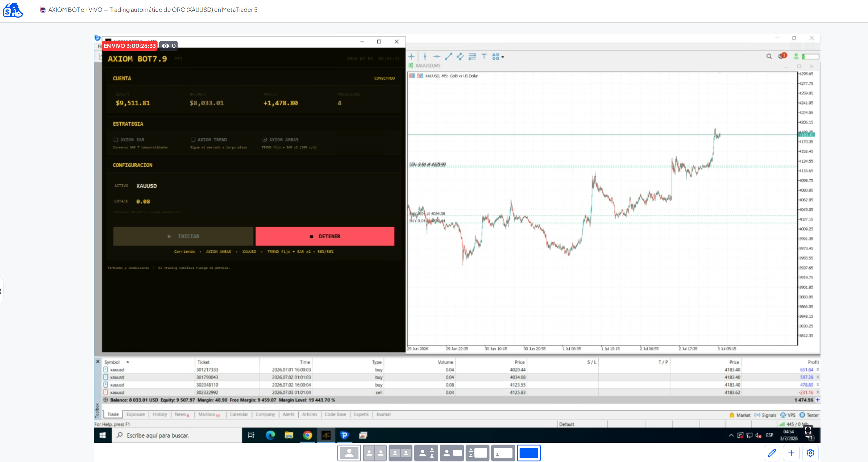This screenshot has height=462, width=868.
Task: Open the Terminos y condiciones link
Action: click(128, 268)
